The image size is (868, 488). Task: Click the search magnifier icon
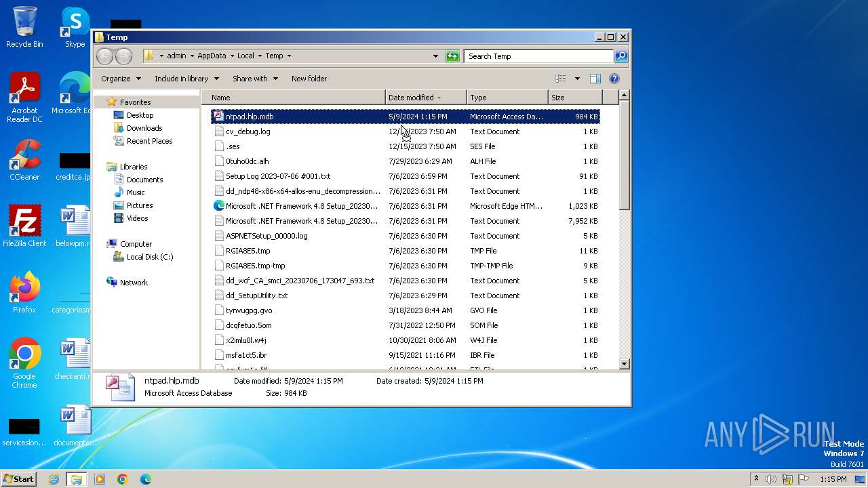pos(620,56)
